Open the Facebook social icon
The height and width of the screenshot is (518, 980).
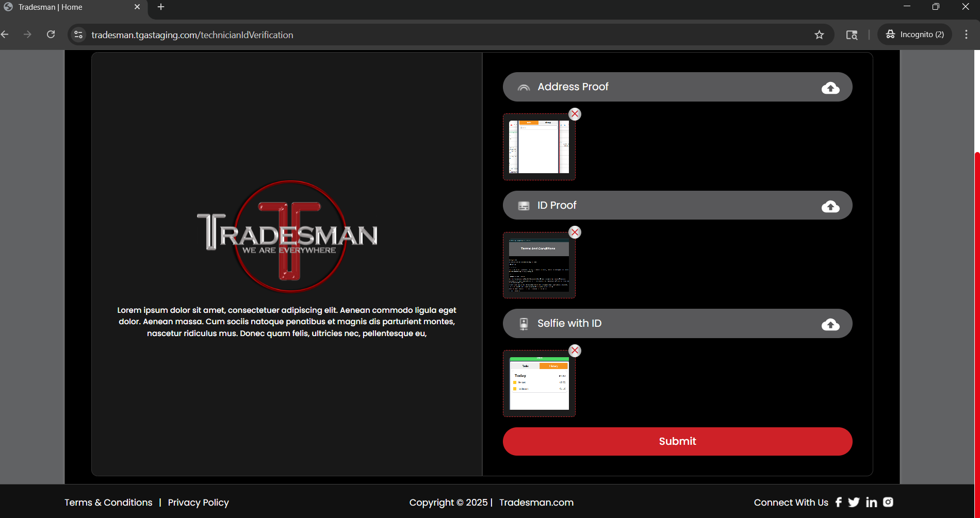(x=839, y=502)
